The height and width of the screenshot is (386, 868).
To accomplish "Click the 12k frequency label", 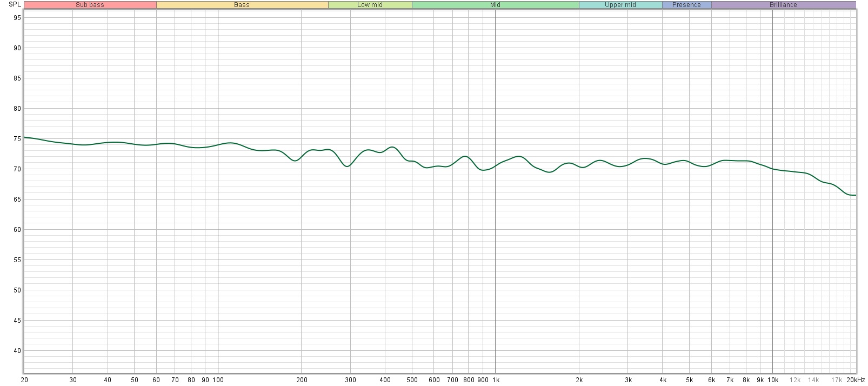I will click(794, 380).
